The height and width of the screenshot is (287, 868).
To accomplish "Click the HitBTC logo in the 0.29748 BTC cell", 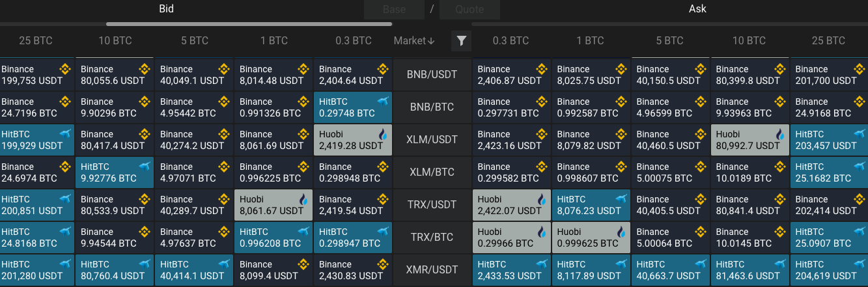I will [x=383, y=102].
